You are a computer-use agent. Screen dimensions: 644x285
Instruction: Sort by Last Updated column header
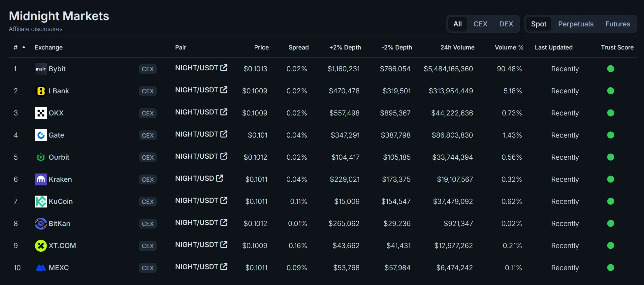pos(554,47)
